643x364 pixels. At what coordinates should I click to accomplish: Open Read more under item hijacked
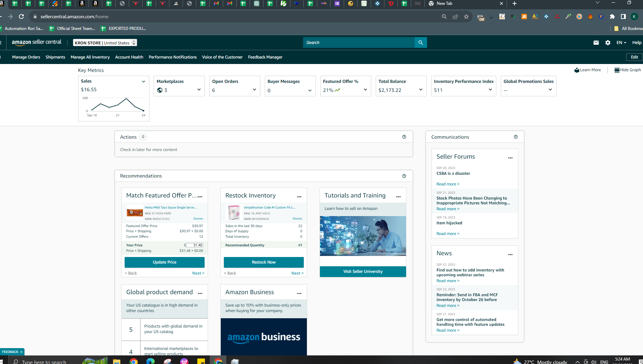pos(448,234)
